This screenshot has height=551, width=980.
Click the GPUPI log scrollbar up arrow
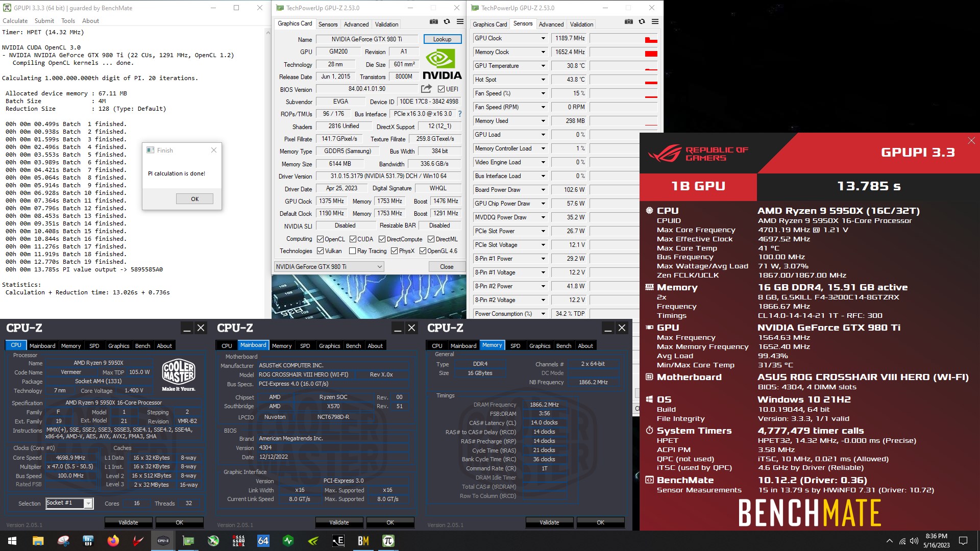tap(268, 33)
